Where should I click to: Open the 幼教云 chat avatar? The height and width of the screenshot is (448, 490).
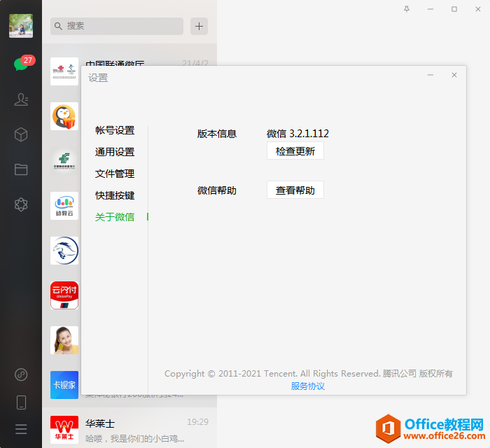pos(64,206)
